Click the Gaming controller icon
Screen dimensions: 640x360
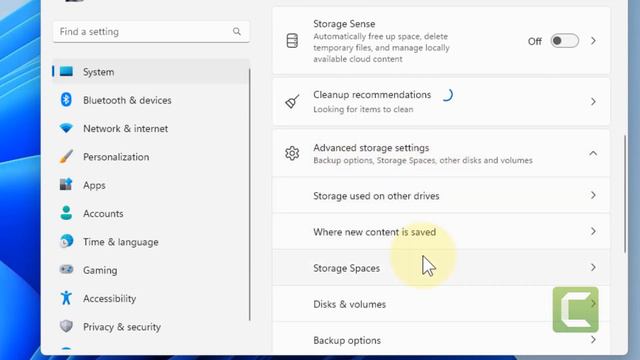[x=66, y=269]
